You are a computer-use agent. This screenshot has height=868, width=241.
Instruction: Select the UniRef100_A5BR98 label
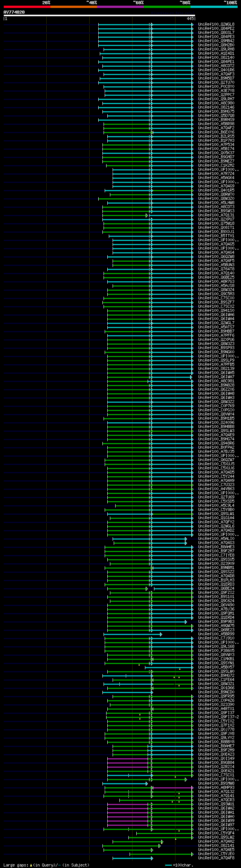216,124
